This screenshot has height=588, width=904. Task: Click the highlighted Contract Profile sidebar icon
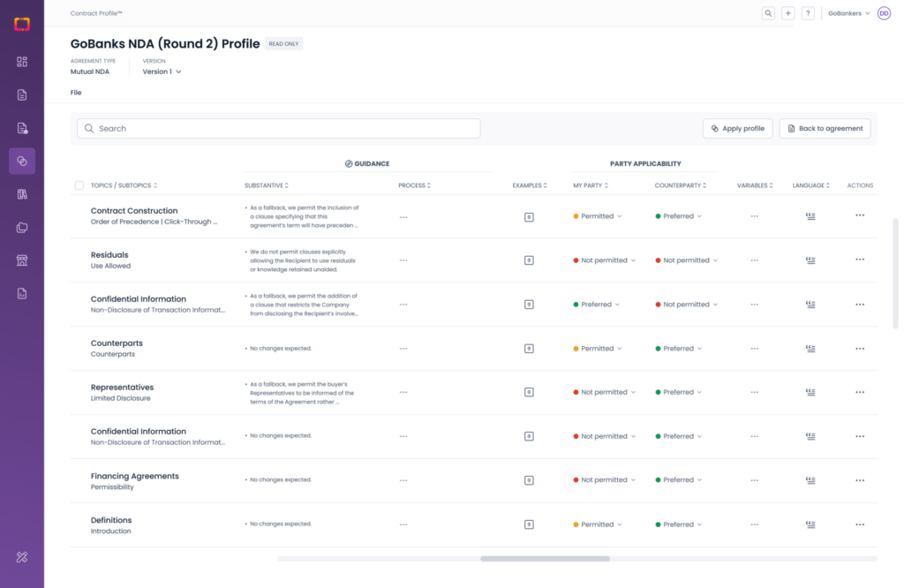click(x=22, y=161)
